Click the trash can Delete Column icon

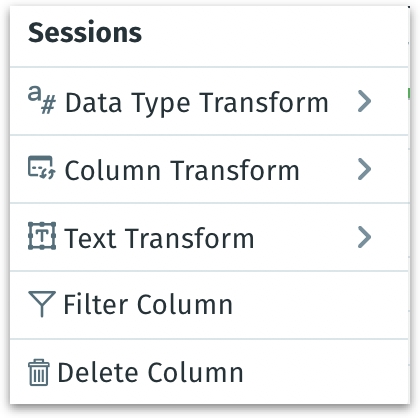(x=39, y=372)
